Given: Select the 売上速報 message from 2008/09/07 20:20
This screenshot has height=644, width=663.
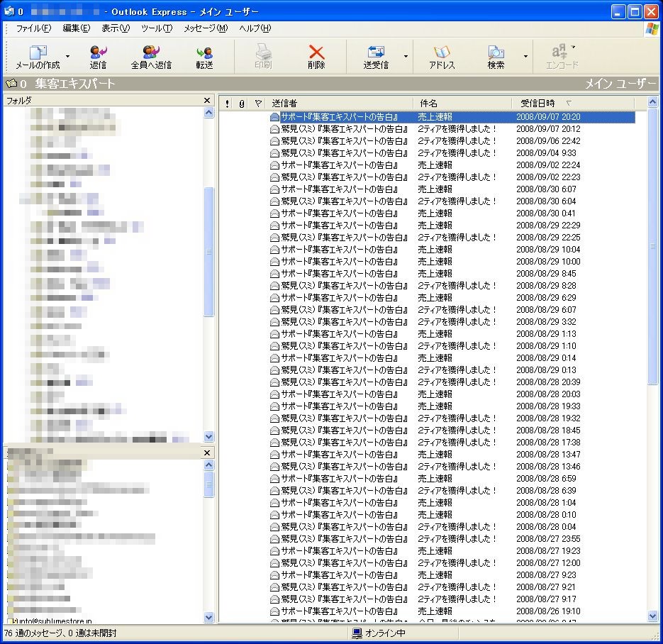Looking at the screenshot, I should pos(452,117).
